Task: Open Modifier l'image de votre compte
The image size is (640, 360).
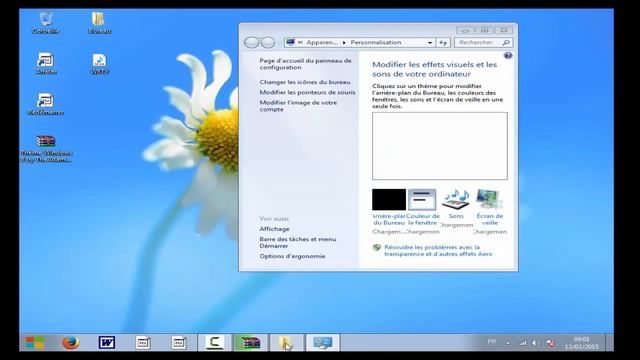Action: point(298,106)
